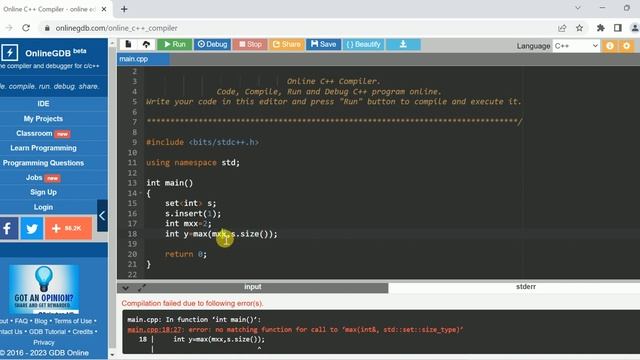
Task: Open the browser extensions puzzle icon
Action: click(x=600, y=28)
